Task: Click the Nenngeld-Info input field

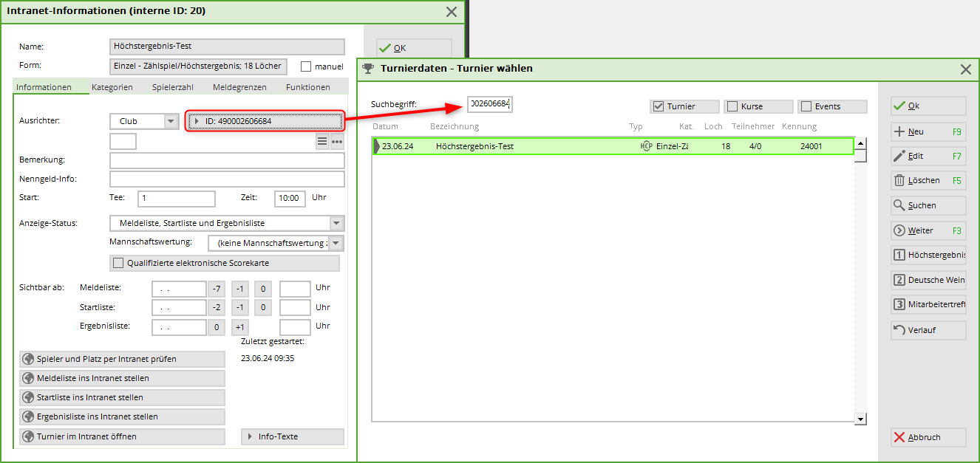Action: (x=227, y=179)
